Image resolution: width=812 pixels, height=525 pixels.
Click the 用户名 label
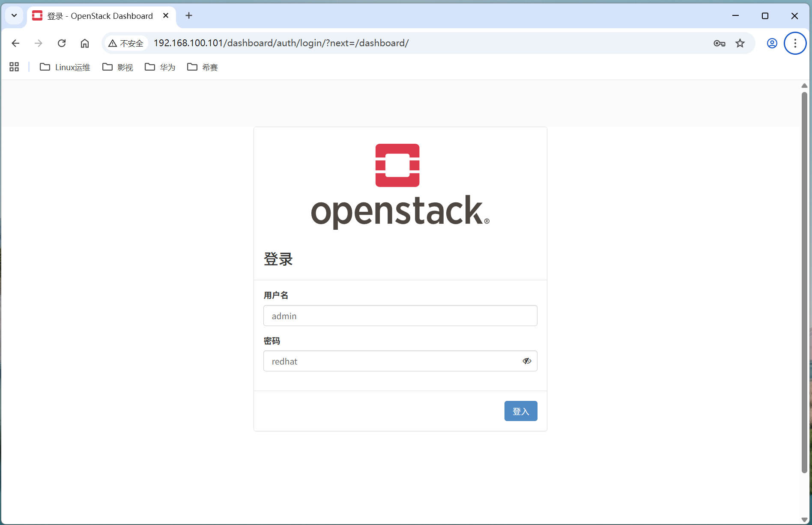click(x=276, y=295)
